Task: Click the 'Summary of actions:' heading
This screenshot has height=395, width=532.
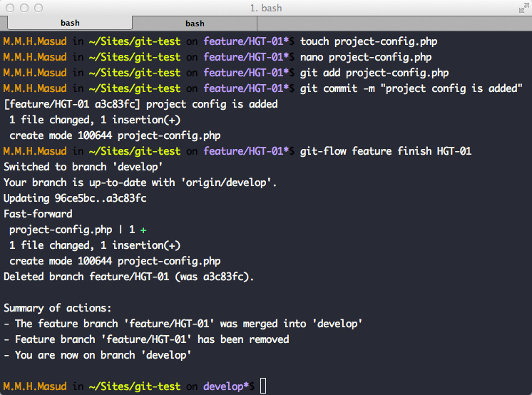Action: click(x=57, y=308)
